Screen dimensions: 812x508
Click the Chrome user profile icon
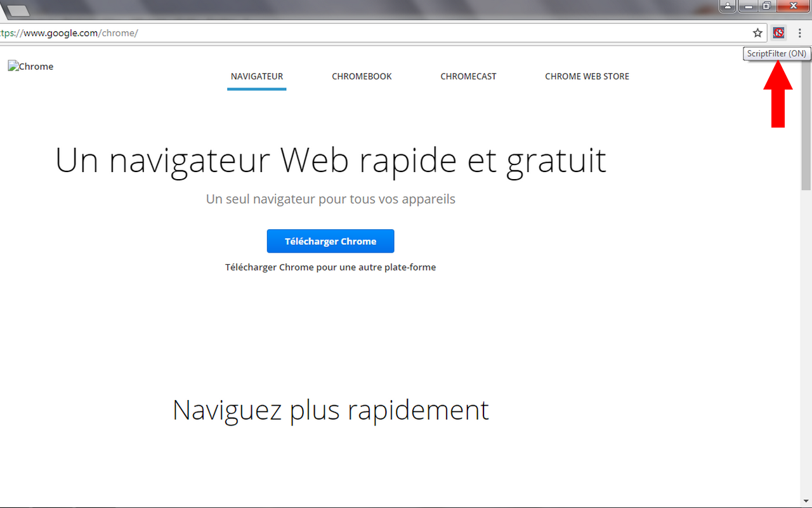pyautogui.click(x=727, y=6)
